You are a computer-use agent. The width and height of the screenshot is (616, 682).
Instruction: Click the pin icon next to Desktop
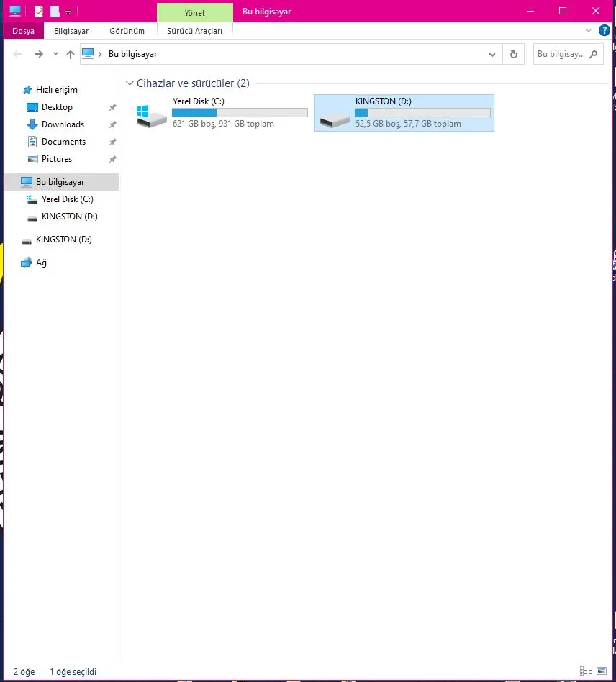113,107
